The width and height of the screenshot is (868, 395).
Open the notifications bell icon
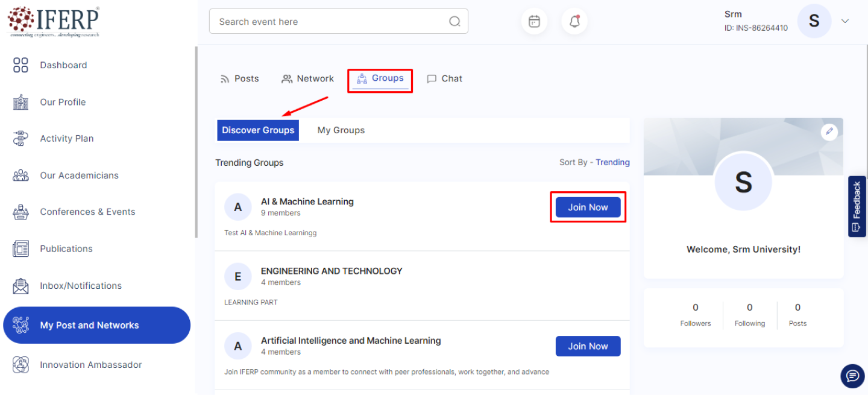[x=574, y=22]
